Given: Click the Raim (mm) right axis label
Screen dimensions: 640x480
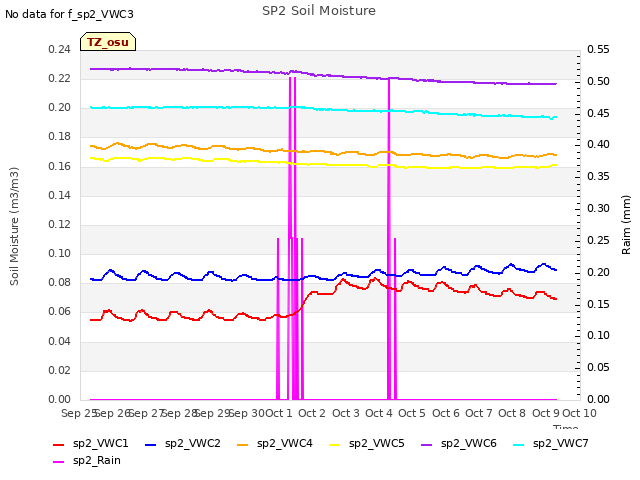Looking at the screenshot, I should tap(626, 225).
